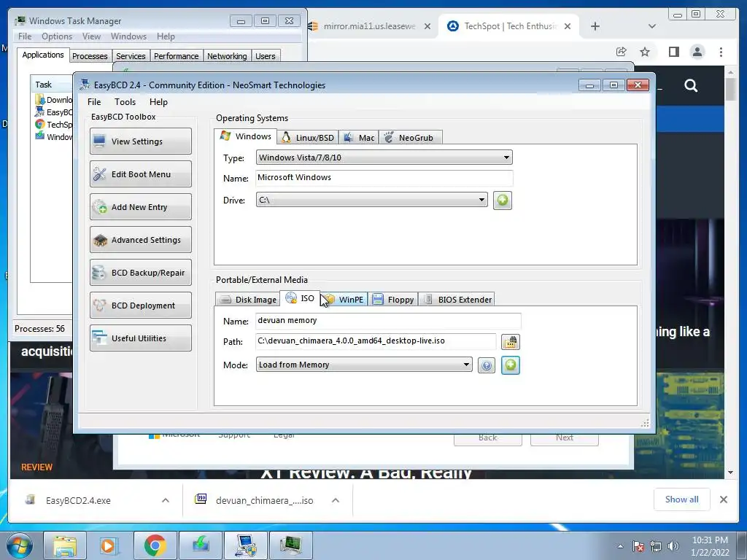This screenshot has width=747, height=560.
Task: Open Task Manager View menu
Action: point(91,36)
